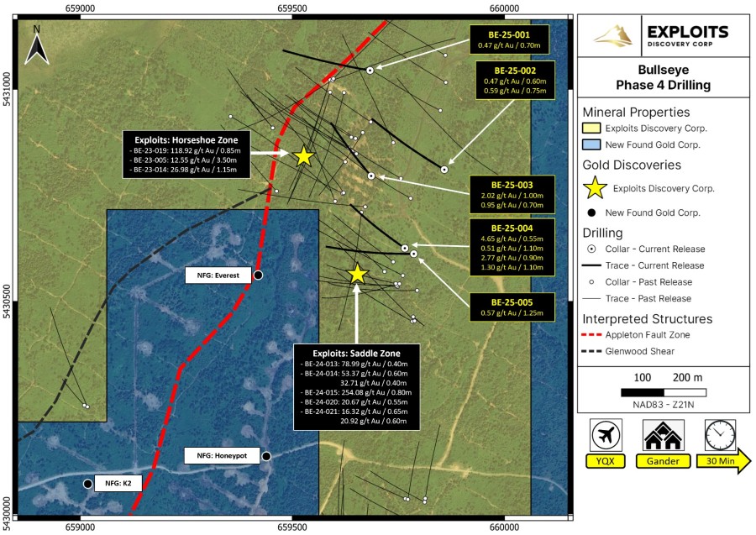Click the yellow star in the Gold Discoveries legend
The height and width of the screenshot is (535, 756).
(595, 188)
